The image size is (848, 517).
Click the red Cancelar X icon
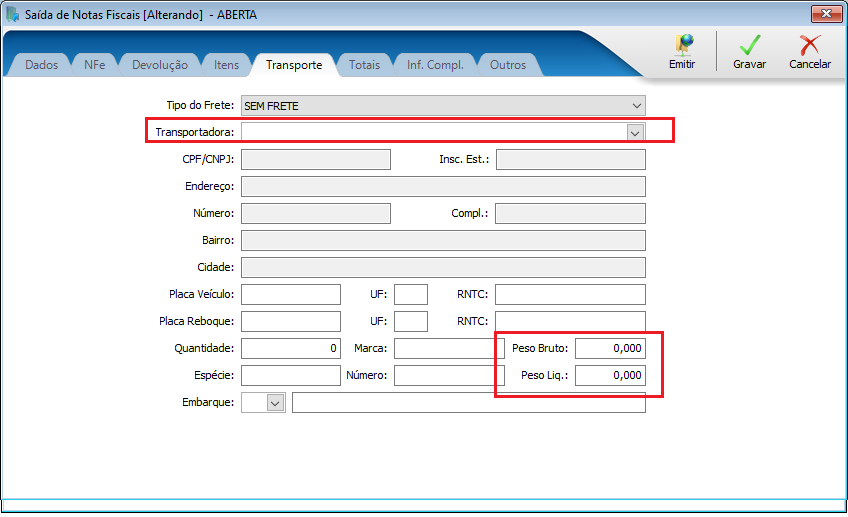tap(809, 45)
